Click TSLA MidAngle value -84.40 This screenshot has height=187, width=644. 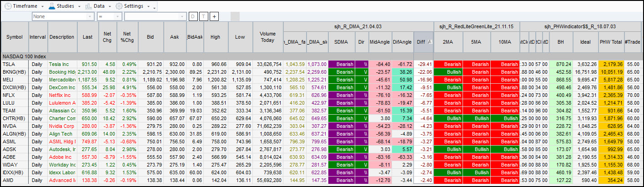(x=380, y=64)
